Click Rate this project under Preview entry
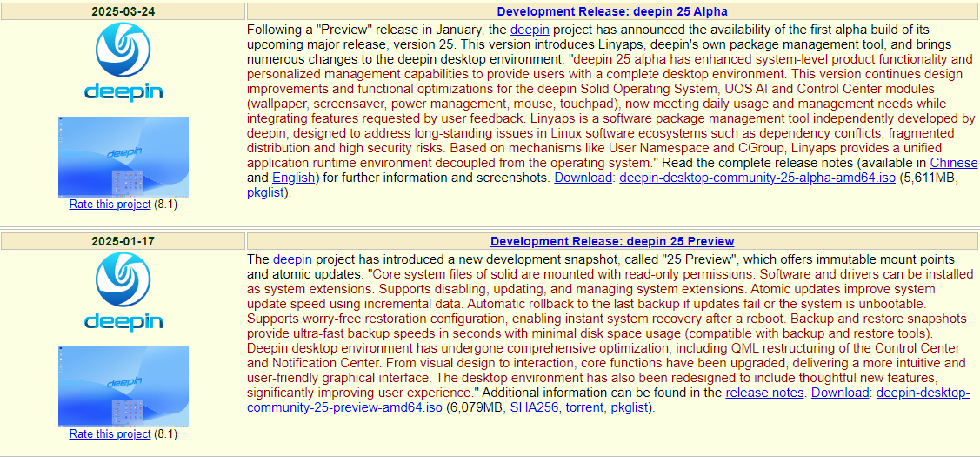This screenshot has height=457, width=980. pyautogui.click(x=110, y=433)
